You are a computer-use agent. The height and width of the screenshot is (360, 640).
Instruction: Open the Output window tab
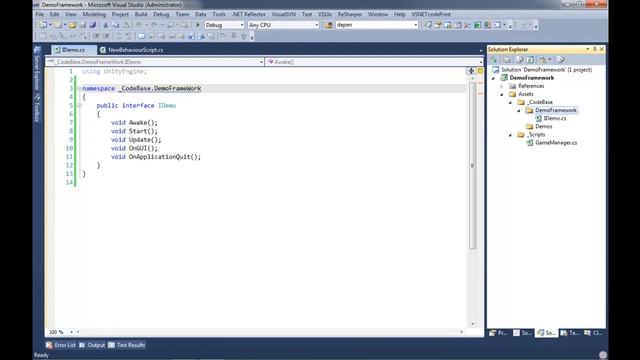(x=93, y=345)
